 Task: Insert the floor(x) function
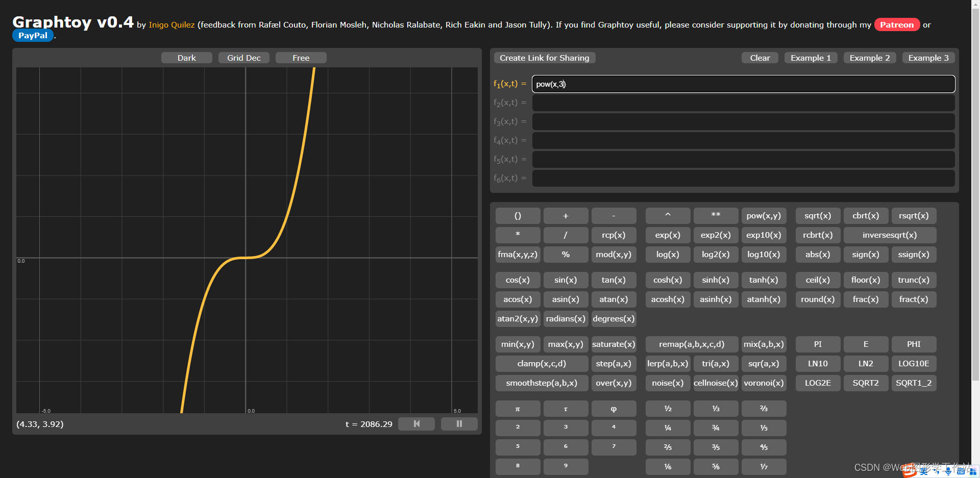pyautogui.click(x=866, y=280)
